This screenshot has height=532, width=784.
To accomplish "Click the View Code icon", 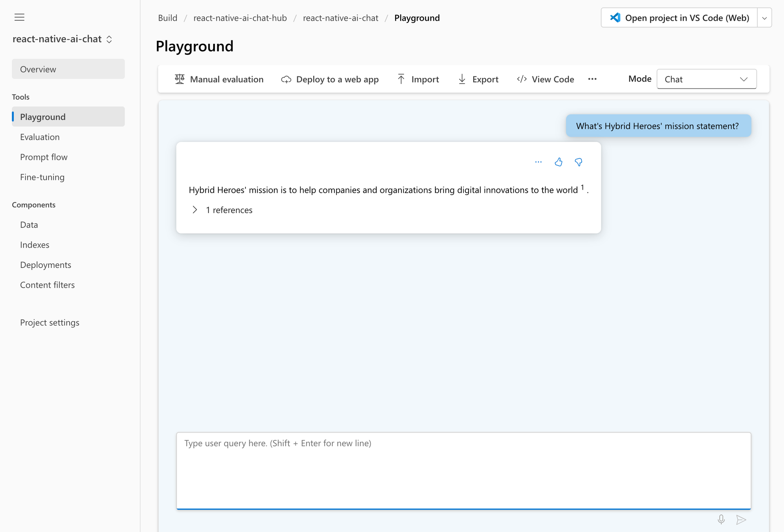I will pos(522,79).
